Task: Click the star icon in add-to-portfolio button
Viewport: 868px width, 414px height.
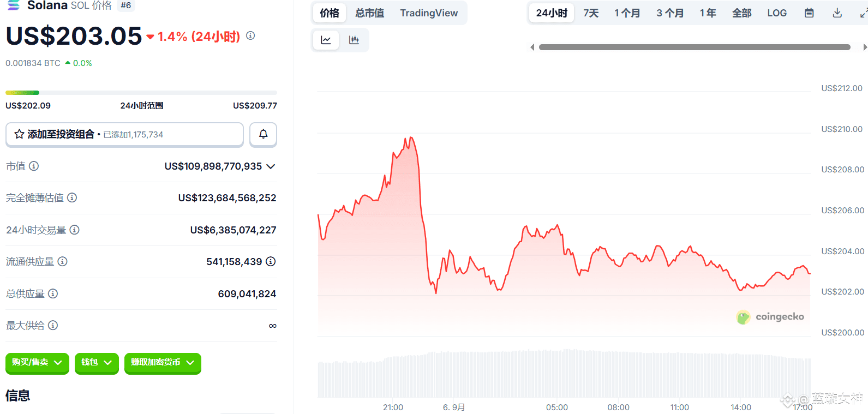Action: pos(19,134)
